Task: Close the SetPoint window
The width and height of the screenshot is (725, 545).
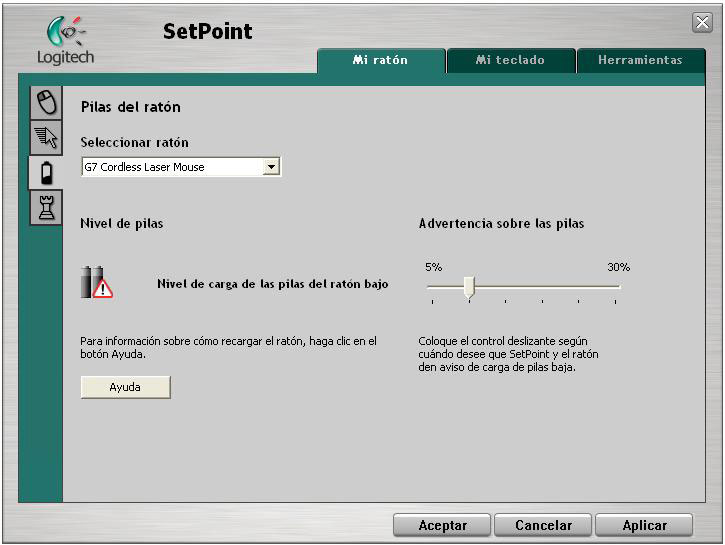Action: (x=702, y=22)
